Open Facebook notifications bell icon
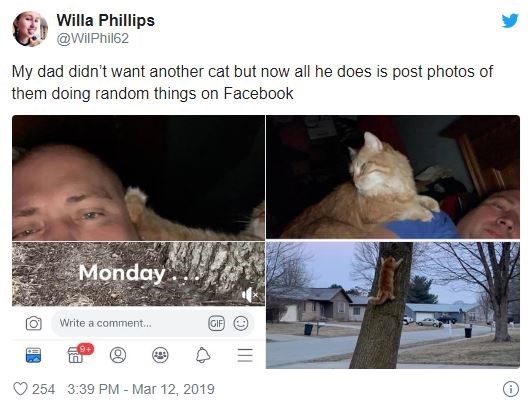 coord(203,355)
